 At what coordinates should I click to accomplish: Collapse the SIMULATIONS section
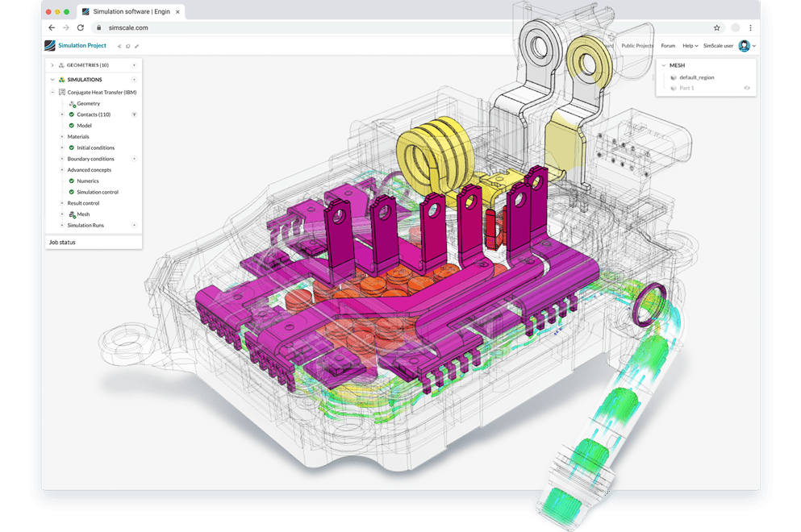pos(52,80)
